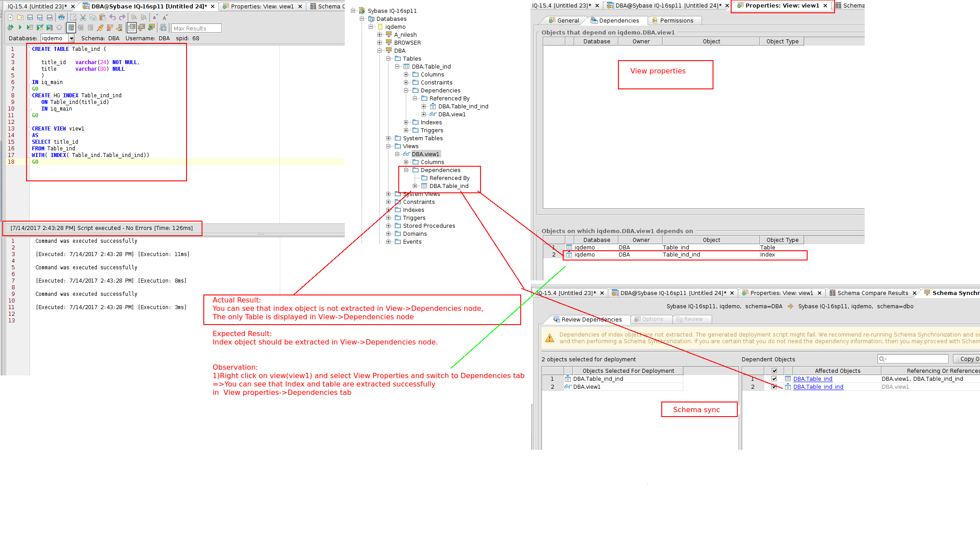Uncheck first DBA.Table_ind affected object checkbox
The width and height of the screenshot is (980, 555).
pos(774,379)
